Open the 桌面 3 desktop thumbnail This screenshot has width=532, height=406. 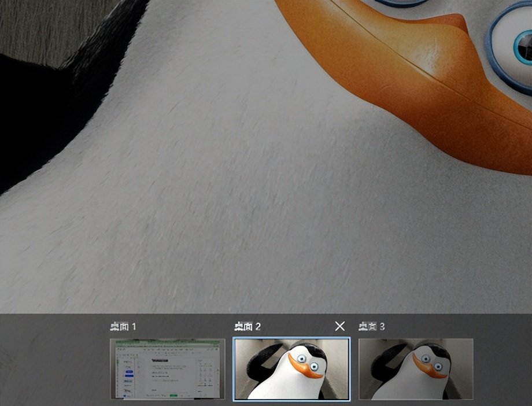[x=416, y=369]
